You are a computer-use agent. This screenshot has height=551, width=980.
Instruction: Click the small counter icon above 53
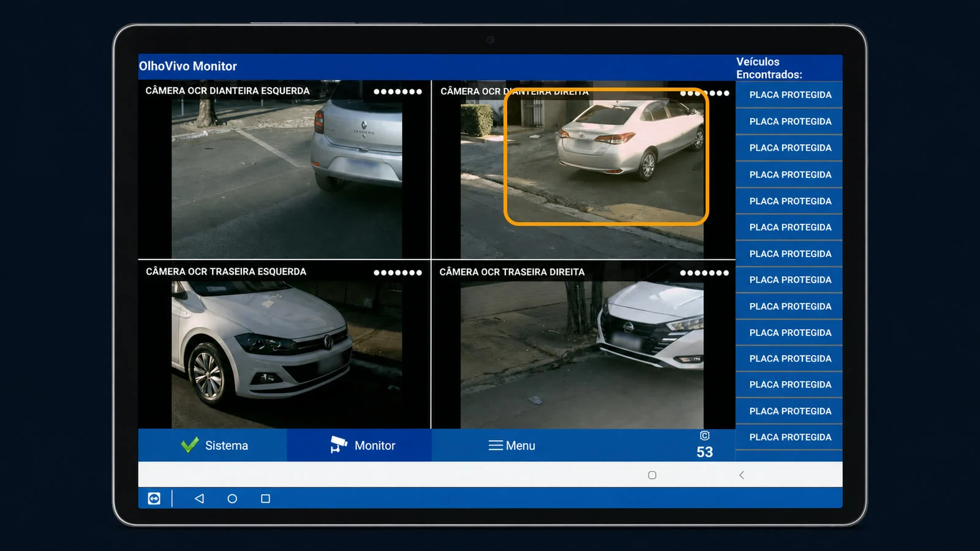pos(704,436)
